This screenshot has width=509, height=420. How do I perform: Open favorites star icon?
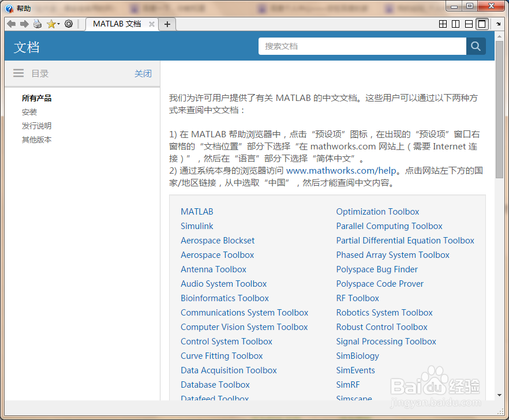51,24
